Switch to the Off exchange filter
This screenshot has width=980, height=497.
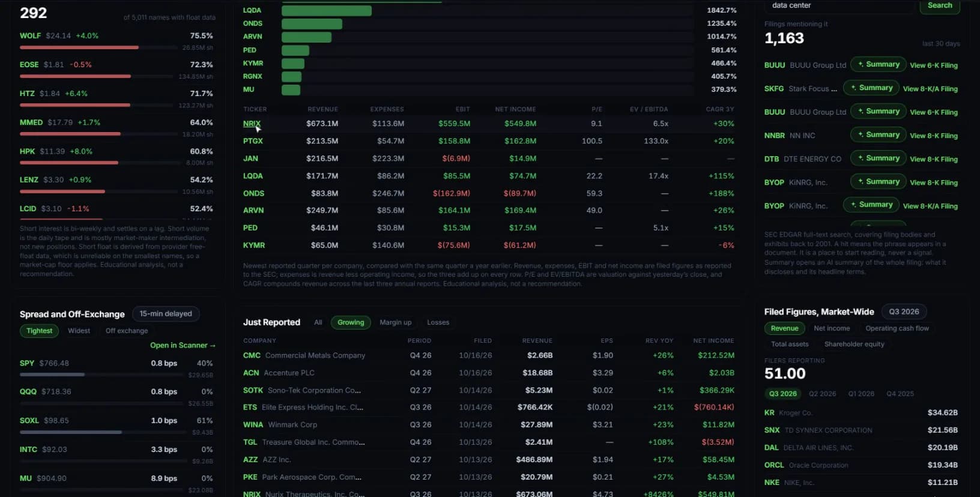point(127,331)
